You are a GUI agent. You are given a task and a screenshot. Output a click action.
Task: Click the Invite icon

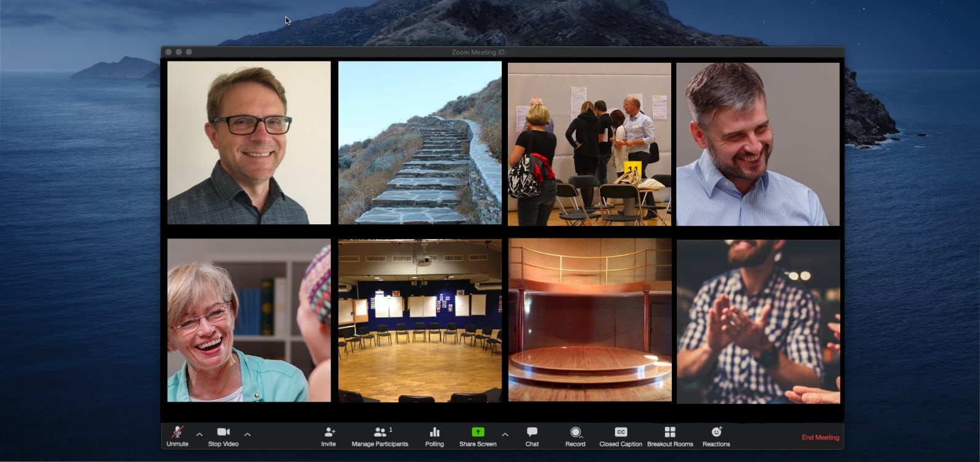pyautogui.click(x=329, y=436)
